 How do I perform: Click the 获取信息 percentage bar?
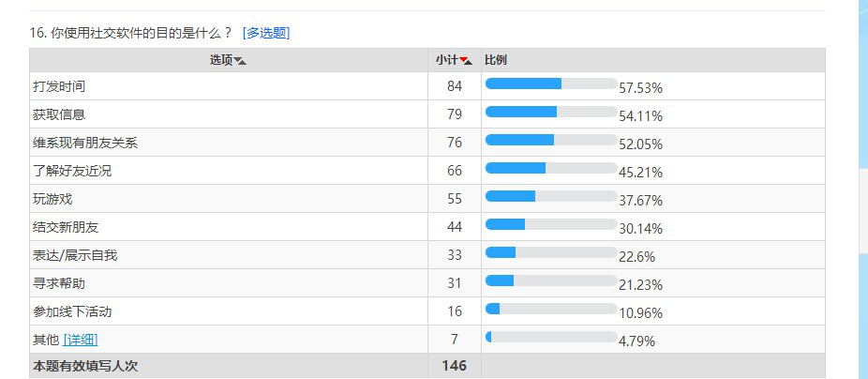click(x=550, y=112)
